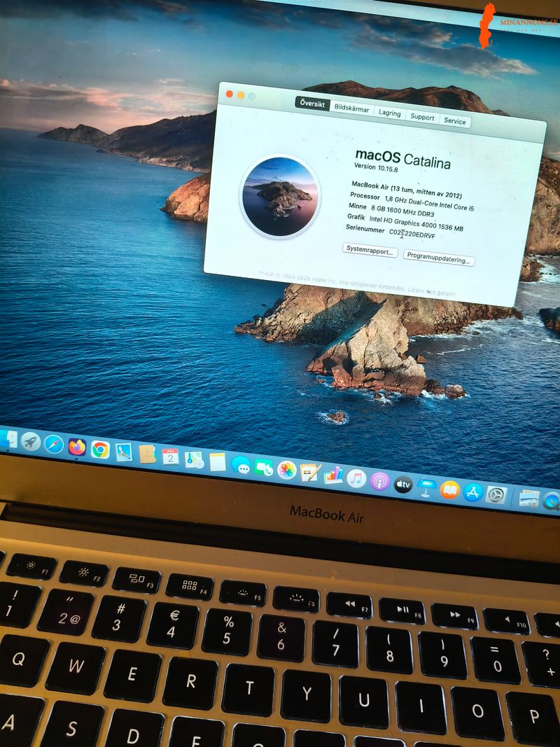Open Podcasts from the Dock
560x747 pixels.
click(x=379, y=481)
